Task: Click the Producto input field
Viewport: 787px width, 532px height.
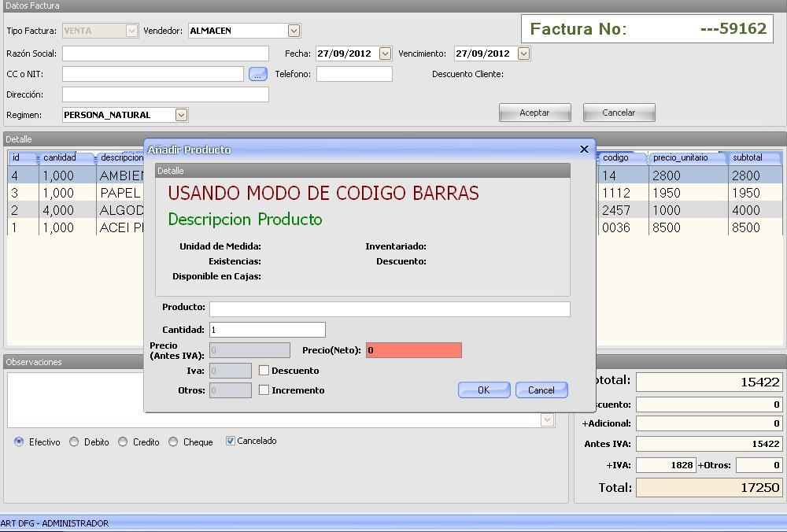Action: (x=389, y=308)
